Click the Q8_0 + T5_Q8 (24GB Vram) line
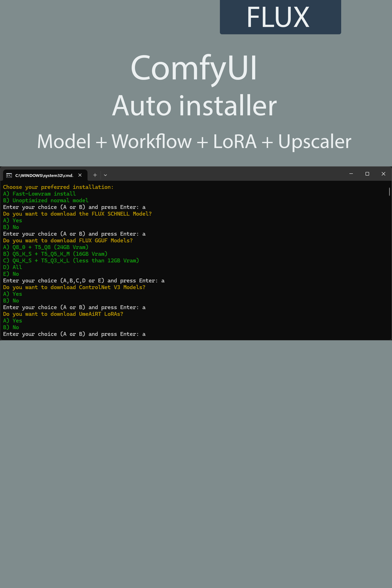Viewport: 392px width, 588px height. coord(46,247)
